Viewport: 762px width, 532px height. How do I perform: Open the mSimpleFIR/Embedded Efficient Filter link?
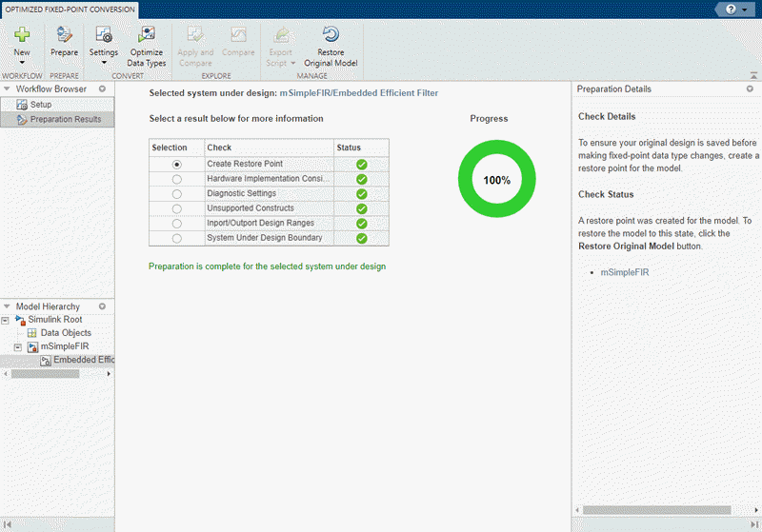coord(358,93)
